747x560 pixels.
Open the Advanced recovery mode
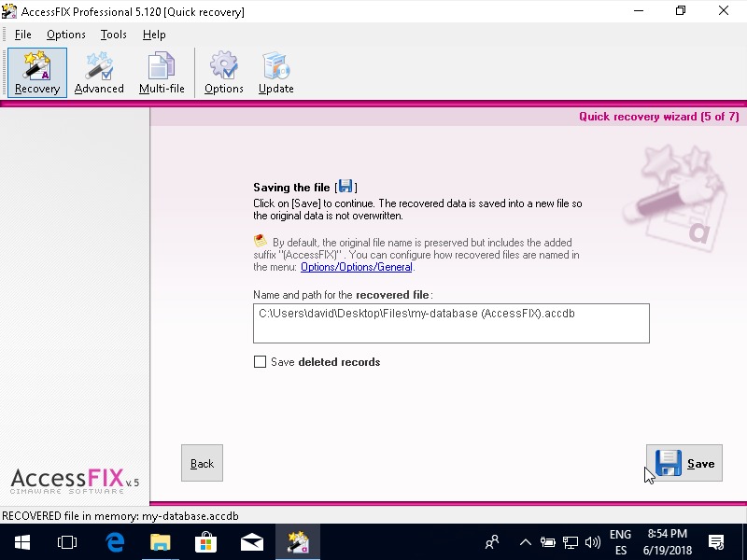[x=99, y=73]
